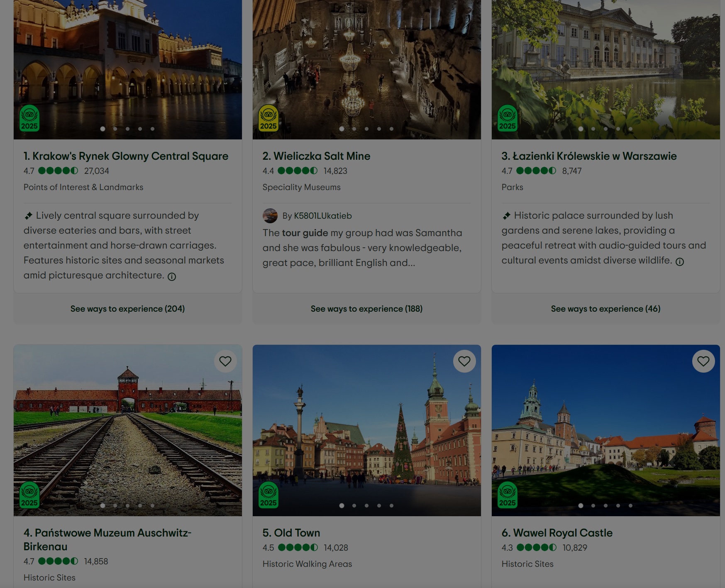Click the AI sparkle icon before 'Lively central square'

28,216
